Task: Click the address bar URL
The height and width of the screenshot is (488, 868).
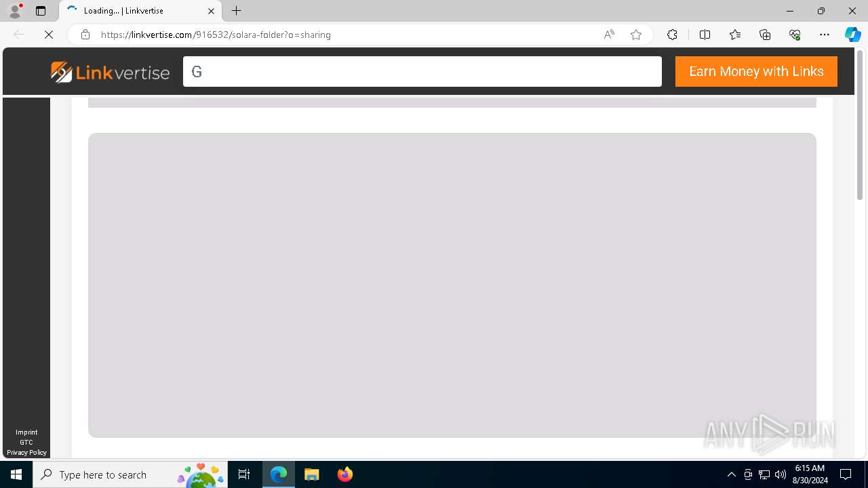Action: pos(216,35)
